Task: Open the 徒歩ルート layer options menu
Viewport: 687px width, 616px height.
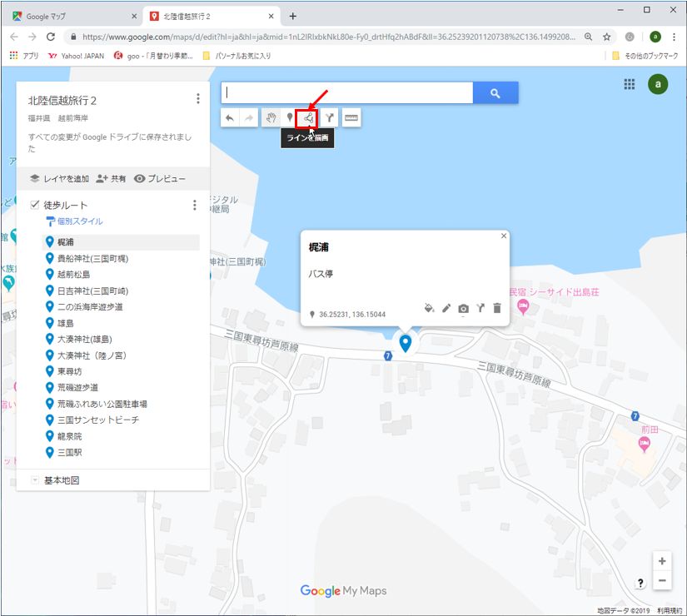Action: [x=195, y=205]
